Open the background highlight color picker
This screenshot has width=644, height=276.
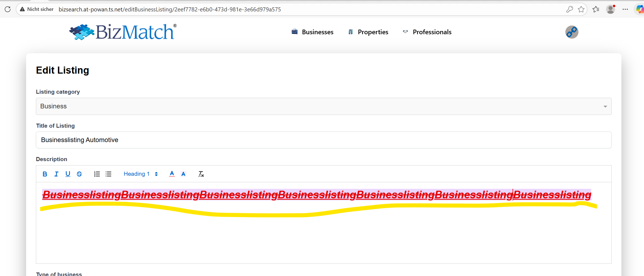click(183, 174)
